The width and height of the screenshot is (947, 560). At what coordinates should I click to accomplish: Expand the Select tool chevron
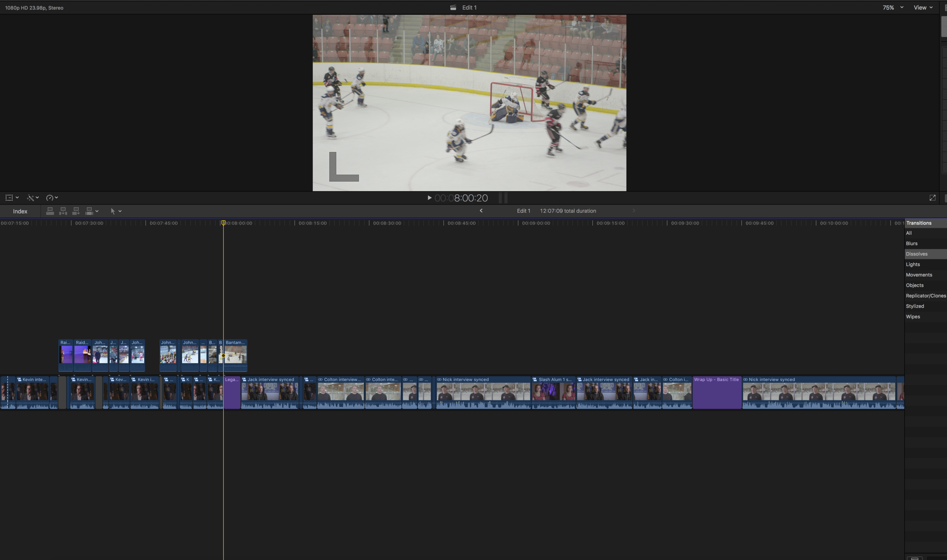point(120,211)
